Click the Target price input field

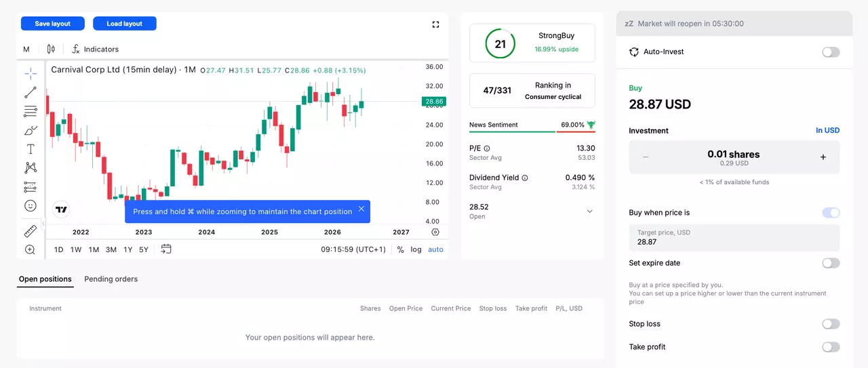coord(734,238)
